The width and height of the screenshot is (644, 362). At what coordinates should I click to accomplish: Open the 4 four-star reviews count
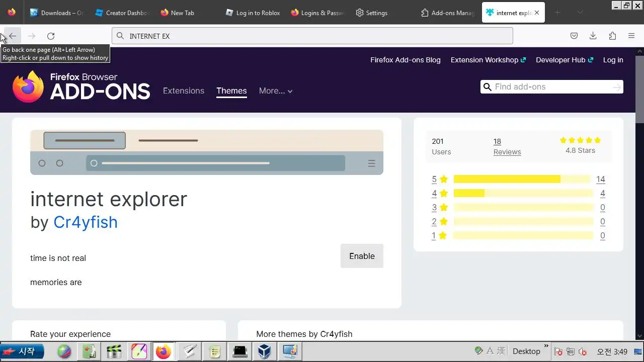(603, 193)
